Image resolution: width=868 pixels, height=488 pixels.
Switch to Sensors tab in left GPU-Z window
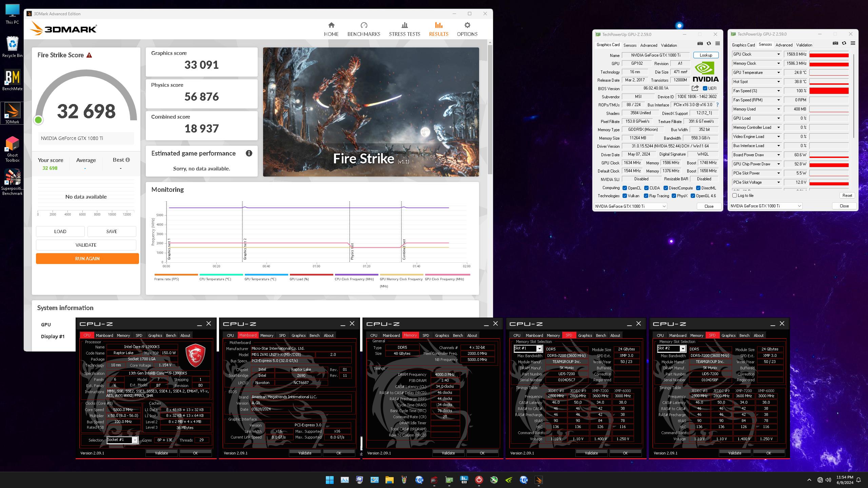coord(630,45)
